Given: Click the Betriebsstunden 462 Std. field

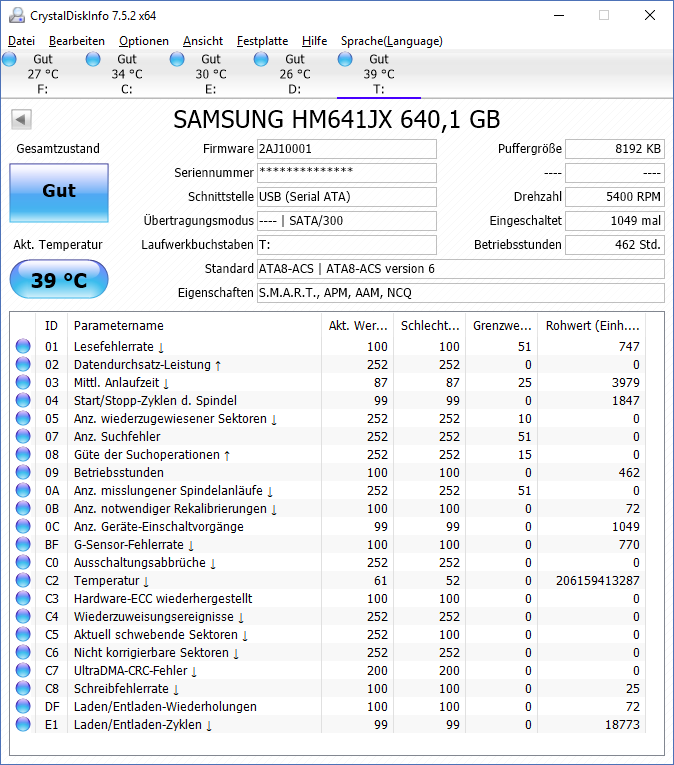Looking at the screenshot, I should [615, 244].
